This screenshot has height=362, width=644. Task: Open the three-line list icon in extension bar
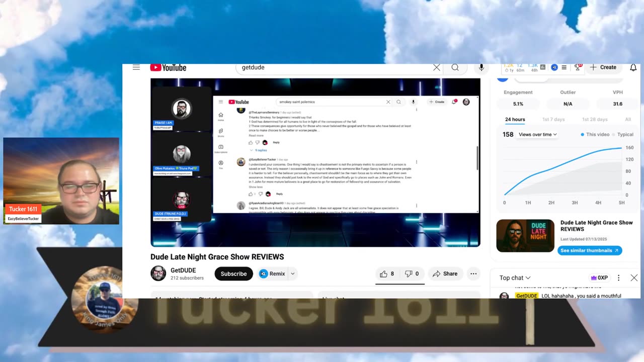564,67
